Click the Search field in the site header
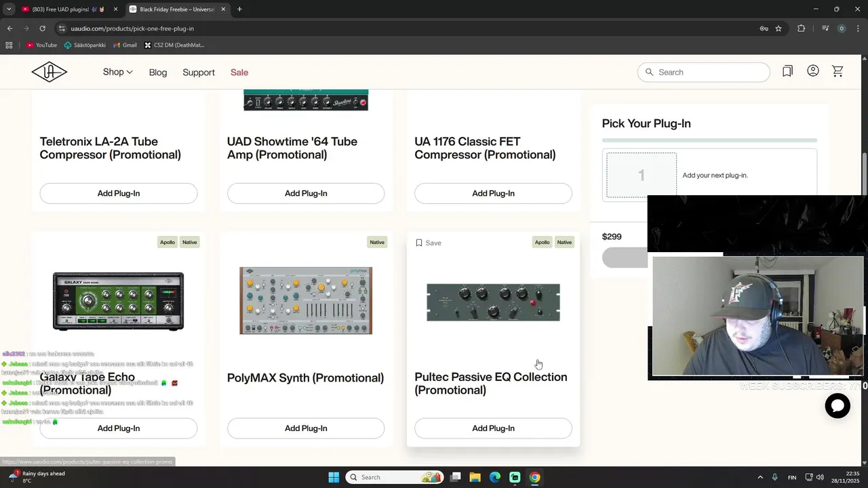 tap(703, 72)
